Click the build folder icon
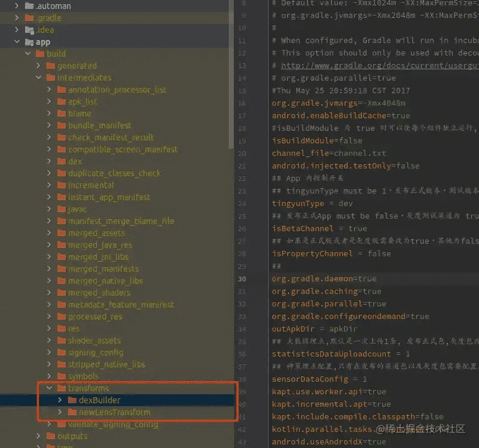The height and width of the screenshot is (448, 479). pyautogui.click(x=40, y=54)
